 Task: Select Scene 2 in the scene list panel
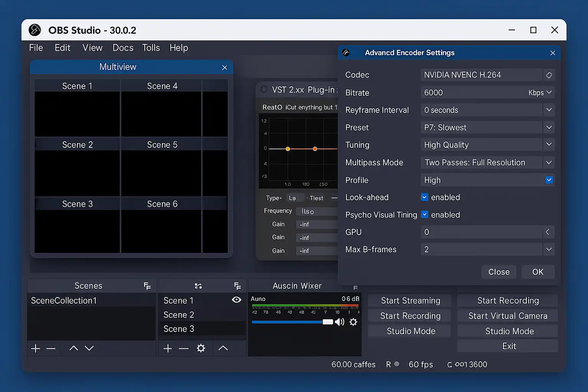[202, 315]
